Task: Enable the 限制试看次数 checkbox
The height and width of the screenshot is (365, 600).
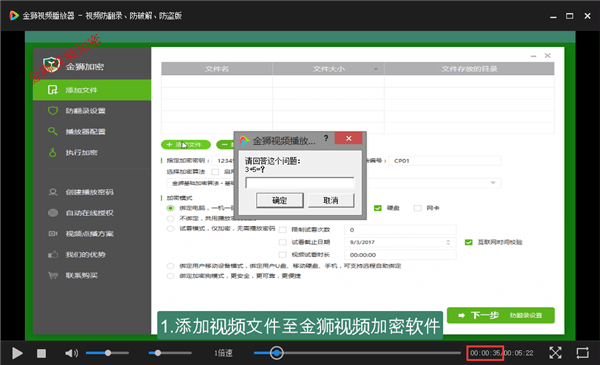Action: [283, 230]
